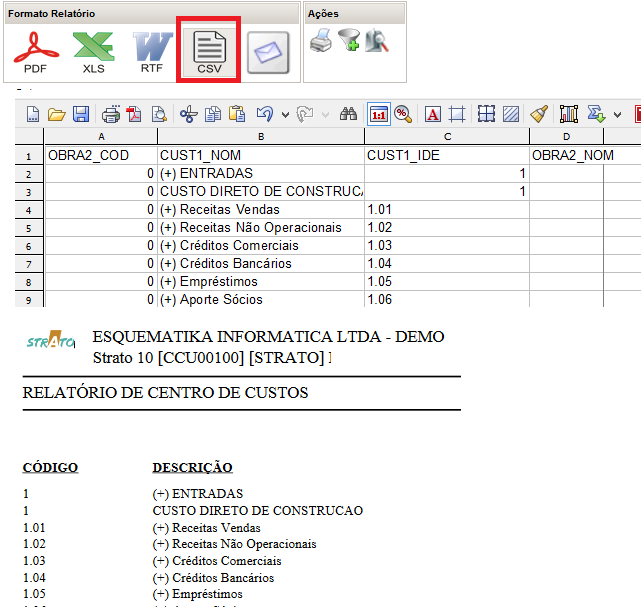The image size is (641, 607).
Task: Open a file with the folder icon
Action: 56,114
